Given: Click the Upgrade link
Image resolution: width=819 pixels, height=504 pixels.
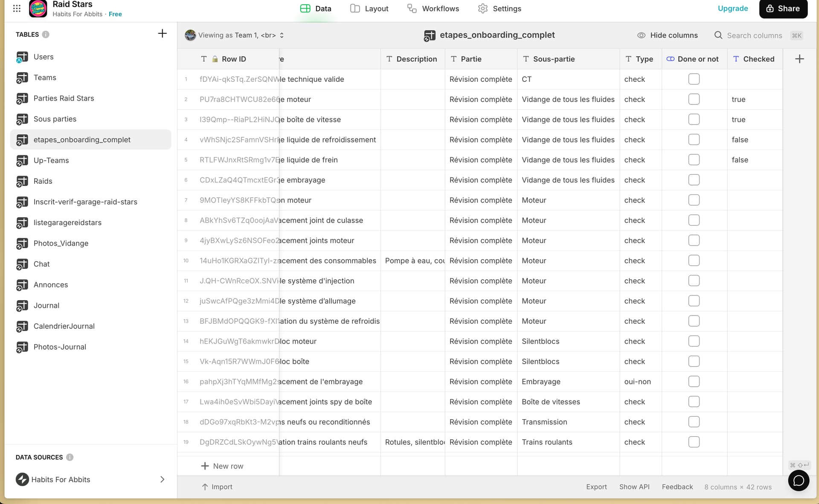Looking at the screenshot, I should click(x=732, y=9).
